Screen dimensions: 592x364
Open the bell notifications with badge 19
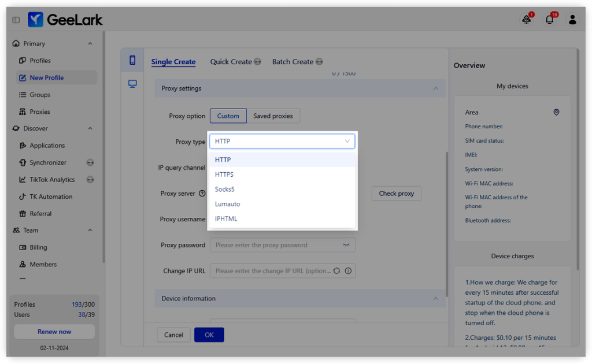[x=550, y=19]
